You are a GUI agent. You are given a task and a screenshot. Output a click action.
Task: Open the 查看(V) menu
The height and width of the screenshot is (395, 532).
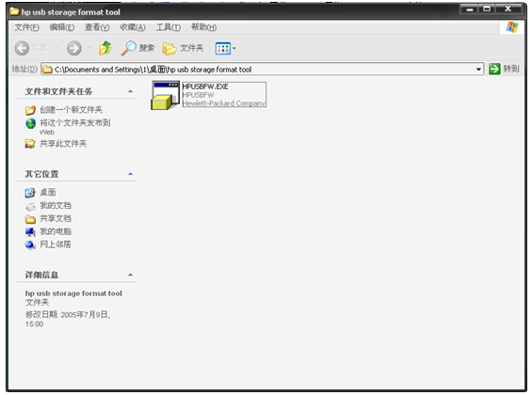coord(97,27)
